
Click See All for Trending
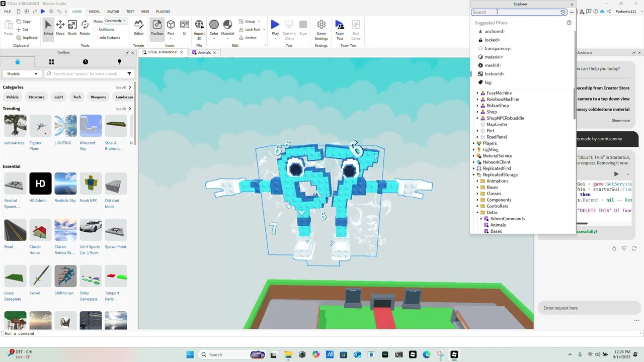pyautogui.click(x=123, y=109)
